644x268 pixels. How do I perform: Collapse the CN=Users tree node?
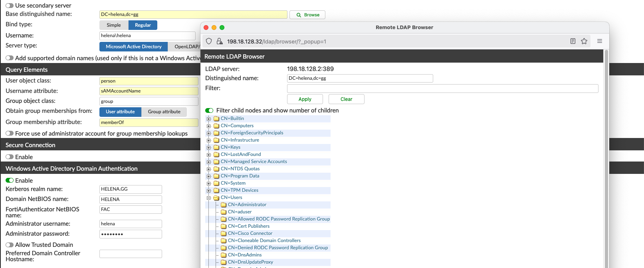point(208,198)
